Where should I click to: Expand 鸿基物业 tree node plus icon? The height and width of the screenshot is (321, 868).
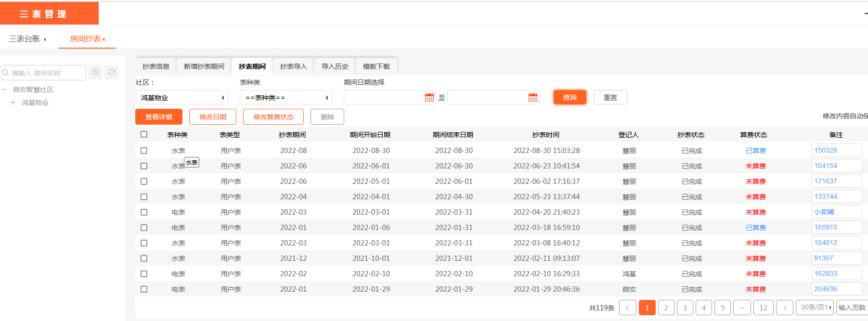tap(13, 103)
